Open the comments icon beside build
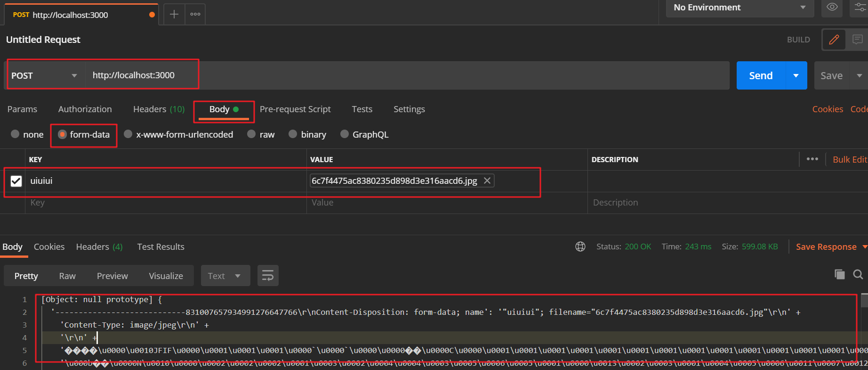 click(x=857, y=40)
